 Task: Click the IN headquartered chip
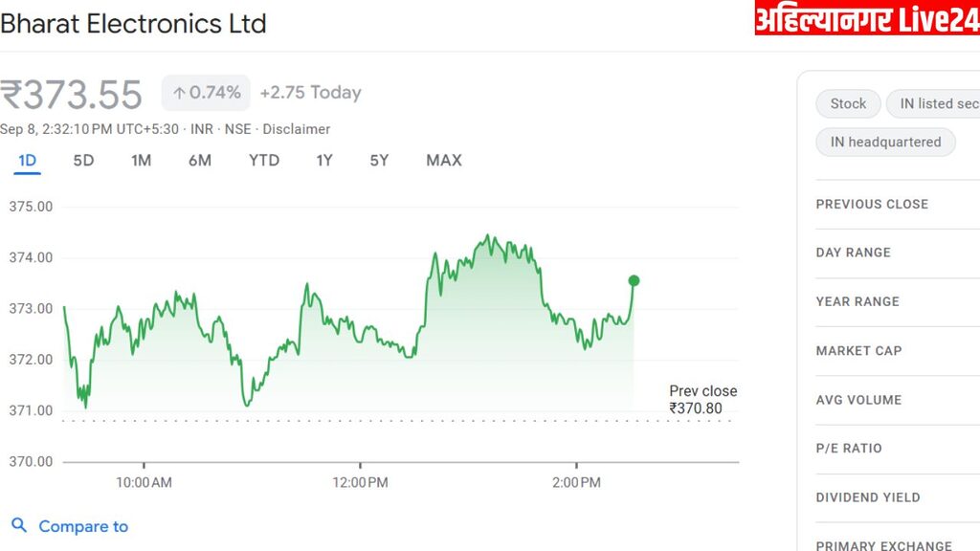pyautogui.click(x=885, y=142)
